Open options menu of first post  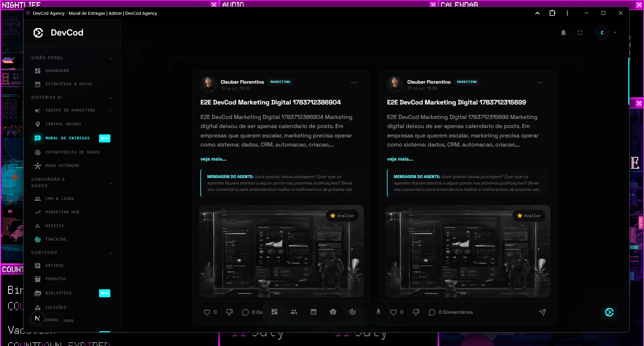click(354, 83)
